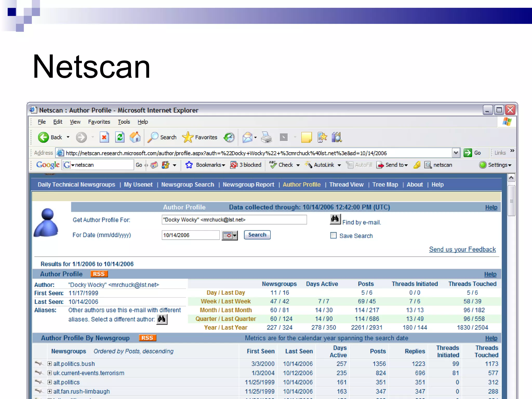The width and height of the screenshot is (532, 399).
Task: Open the Bookmarks dropdown on Google toolbar
Action: pyautogui.click(x=223, y=165)
